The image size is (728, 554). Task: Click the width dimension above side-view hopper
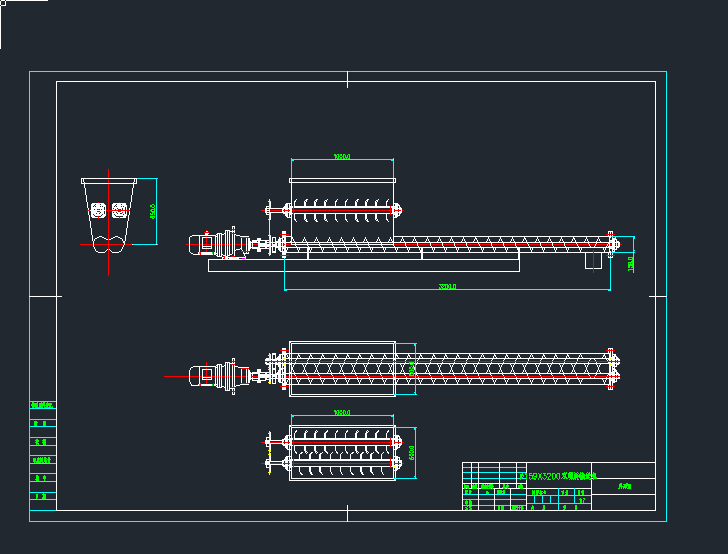pos(341,157)
